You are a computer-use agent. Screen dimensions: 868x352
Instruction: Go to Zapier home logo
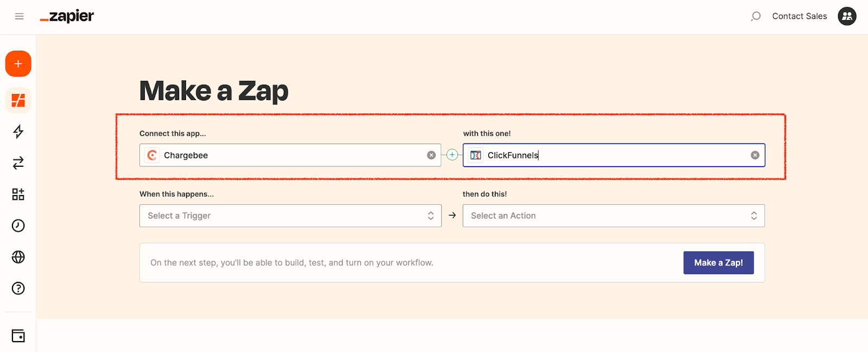pos(67,16)
